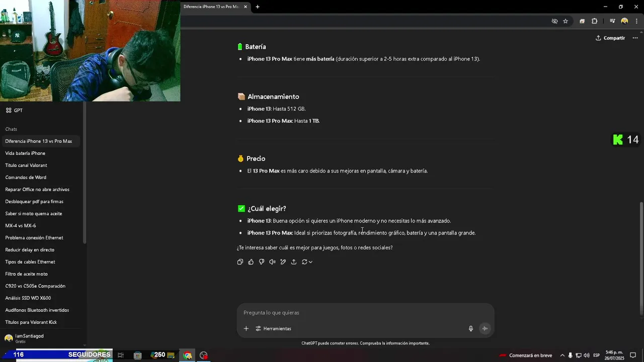Close the Diferencia iPhone 13 browser tab
644x362 pixels.
(246, 7)
